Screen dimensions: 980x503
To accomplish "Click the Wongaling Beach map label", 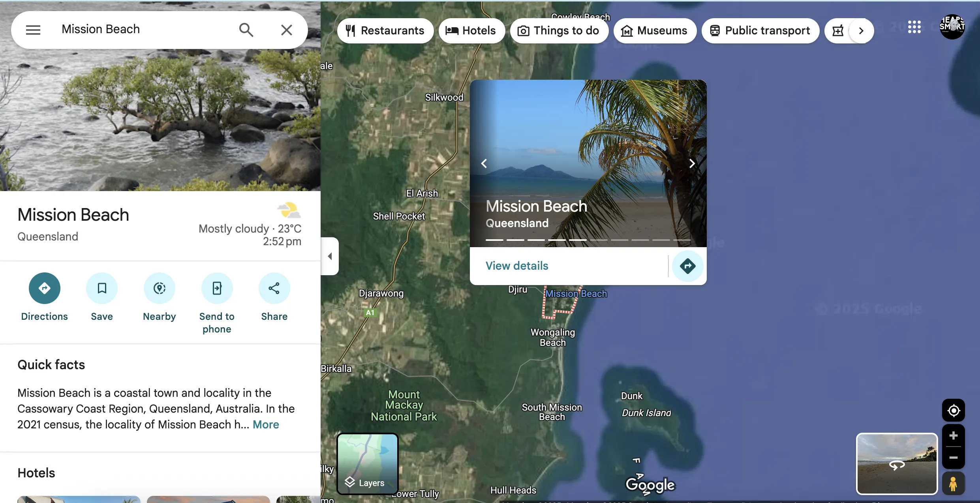I will point(553,338).
